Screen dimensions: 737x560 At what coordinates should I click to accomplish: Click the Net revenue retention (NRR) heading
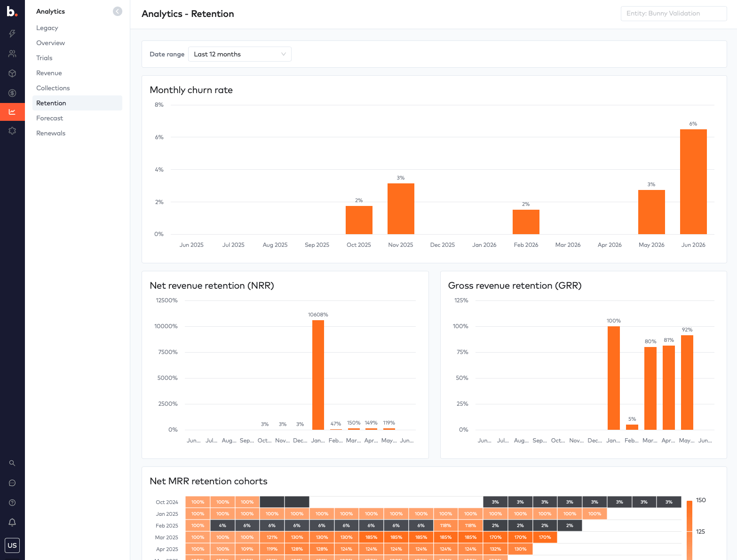point(212,285)
